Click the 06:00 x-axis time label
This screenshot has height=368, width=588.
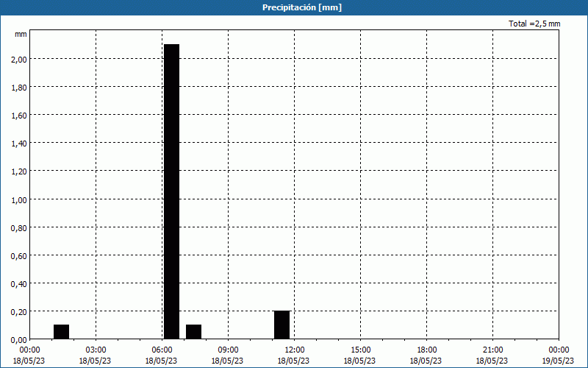coord(162,350)
